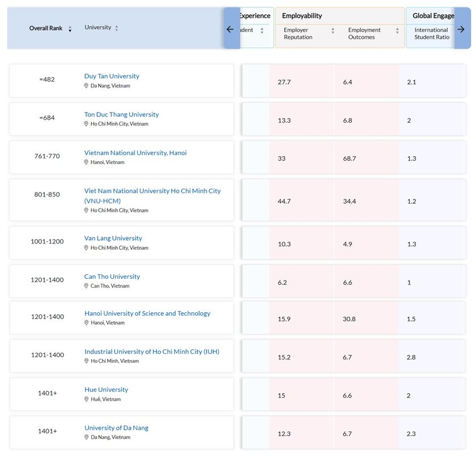476x456 pixels.
Task: Sort by University name arrows
Action: coord(116,28)
